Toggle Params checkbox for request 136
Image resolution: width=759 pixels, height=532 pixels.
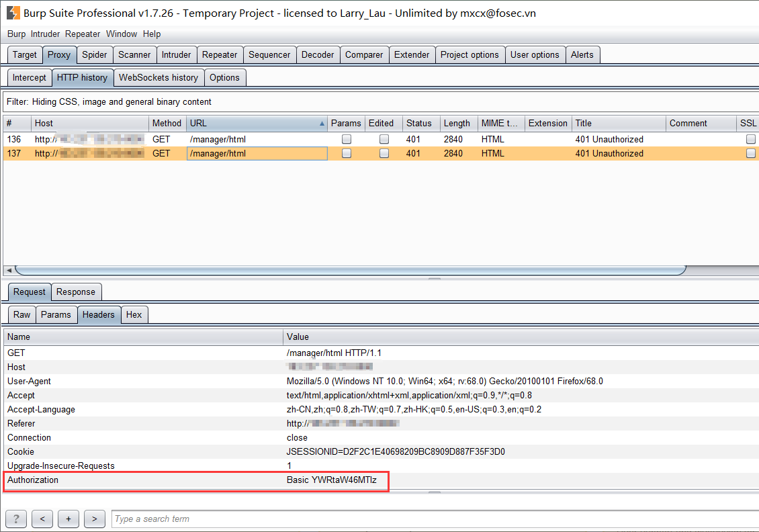pos(346,140)
